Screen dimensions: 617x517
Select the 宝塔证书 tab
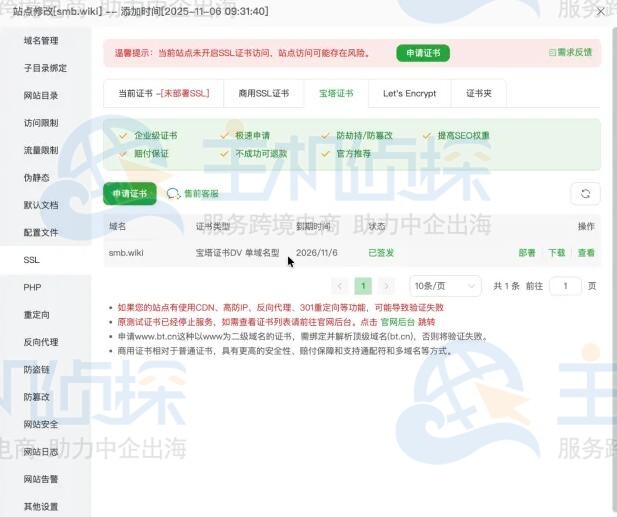click(x=336, y=94)
